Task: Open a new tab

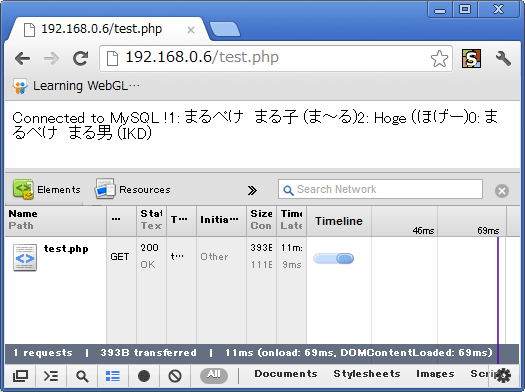Action: click(225, 29)
